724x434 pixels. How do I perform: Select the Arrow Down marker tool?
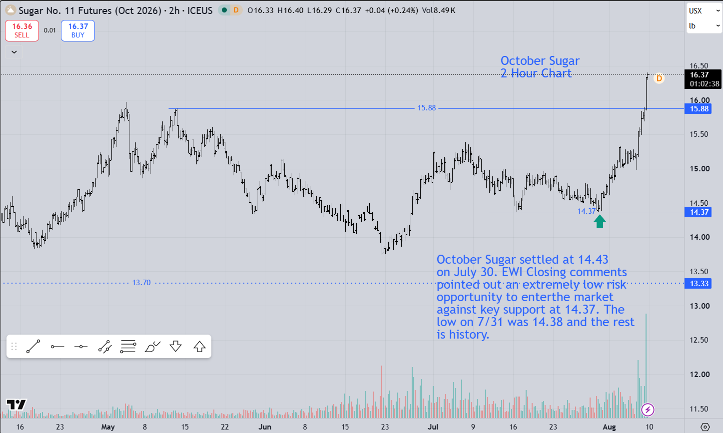click(176, 346)
